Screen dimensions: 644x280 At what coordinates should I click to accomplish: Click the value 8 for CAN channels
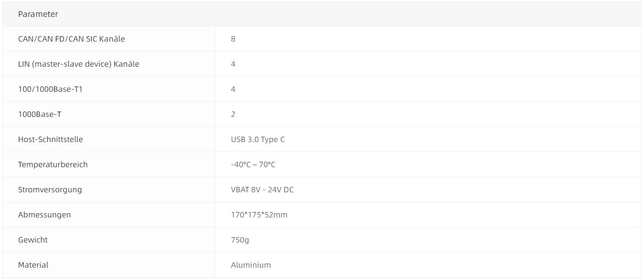click(x=233, y=39)
